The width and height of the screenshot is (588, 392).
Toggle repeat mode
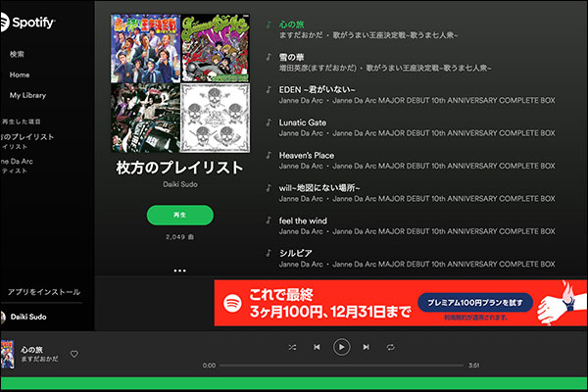pyautogui.click(x=390, y=347)
